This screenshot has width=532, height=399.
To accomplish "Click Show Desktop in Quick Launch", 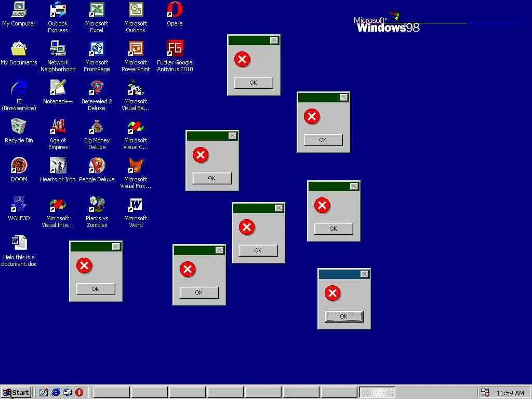I will click(x=44, y=393).
